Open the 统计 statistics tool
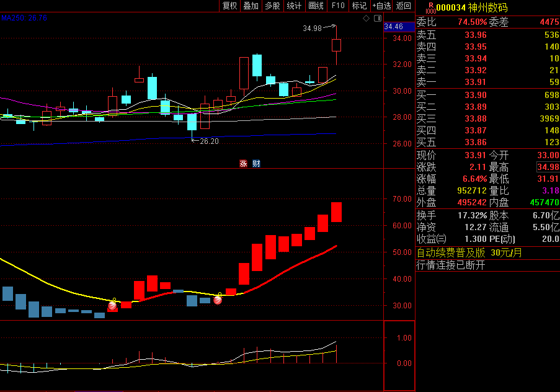 295,6
